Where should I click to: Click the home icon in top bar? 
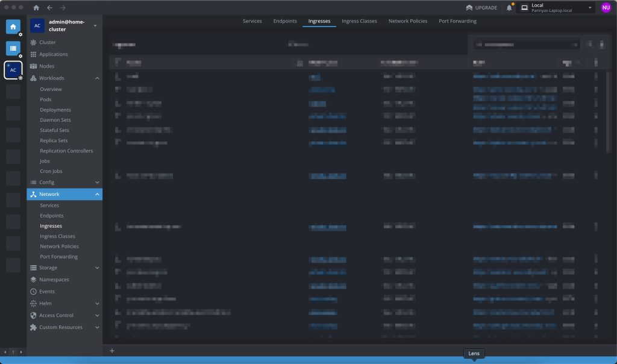[36, 8]
